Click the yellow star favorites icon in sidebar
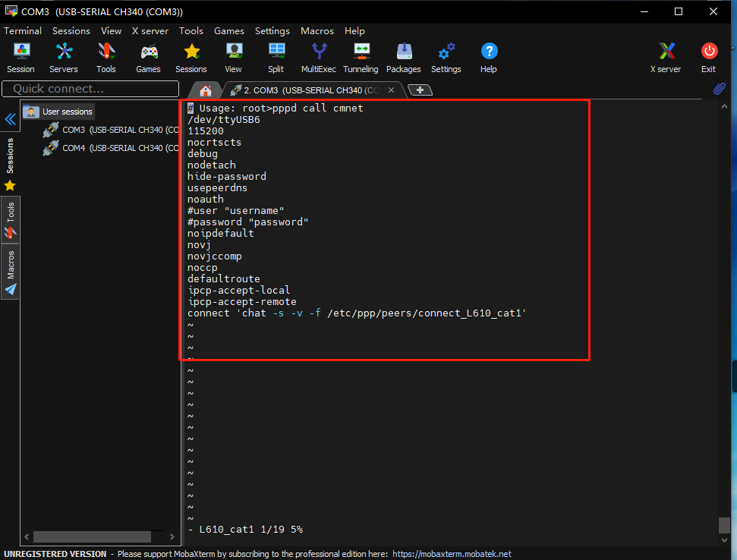Screen dimensions: 737x560 point(10,186)
